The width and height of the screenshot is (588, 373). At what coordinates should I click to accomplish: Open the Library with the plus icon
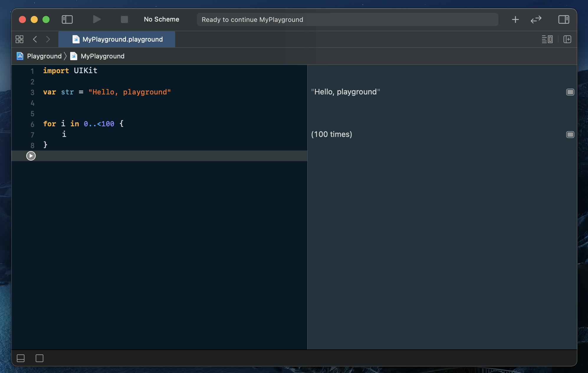(x=515, y=19)
